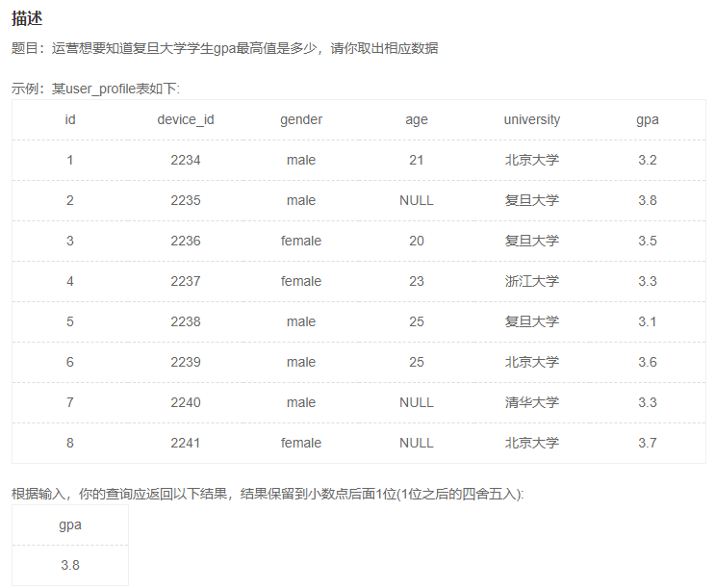
Task: Click the 描述 heading
Action: click(27, 18)
